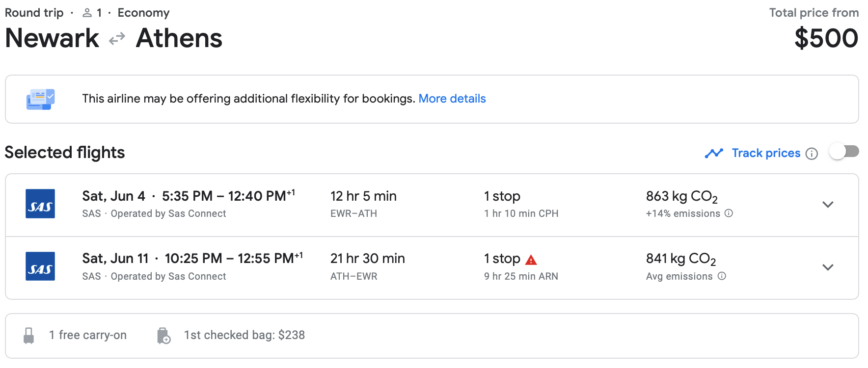Click the flexibility notice ticket icon

pos(40,99)
